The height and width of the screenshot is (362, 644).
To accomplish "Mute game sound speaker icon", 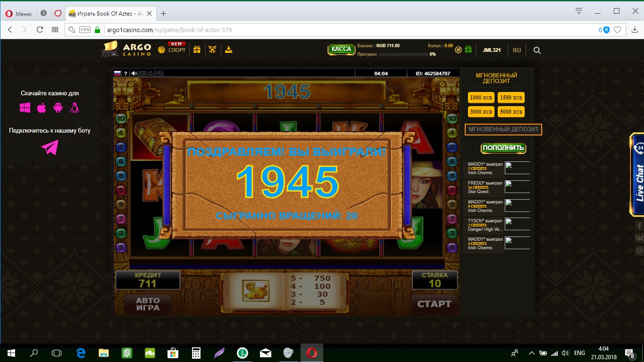I will coord(134,73).
